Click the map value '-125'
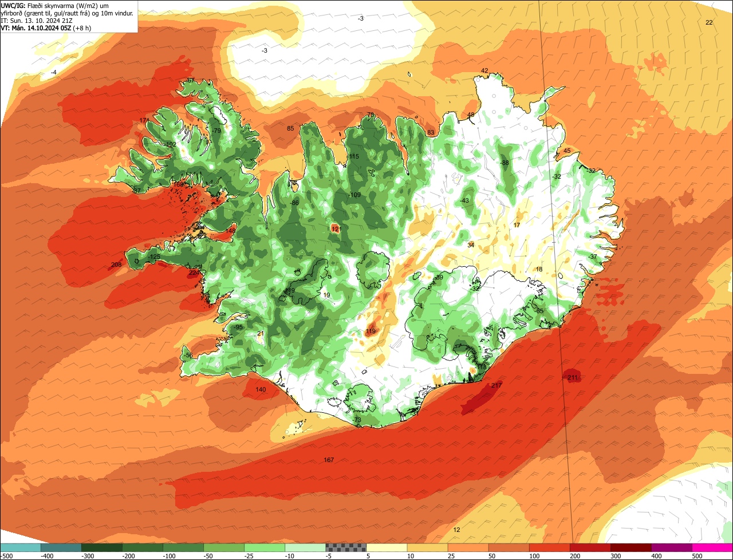 click(x=153, y=257)
